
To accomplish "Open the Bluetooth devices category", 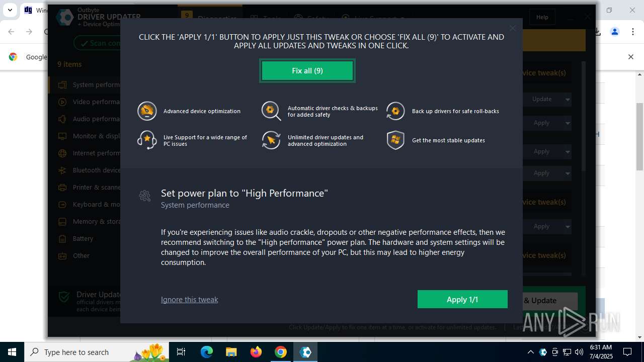I will [85, 170].
